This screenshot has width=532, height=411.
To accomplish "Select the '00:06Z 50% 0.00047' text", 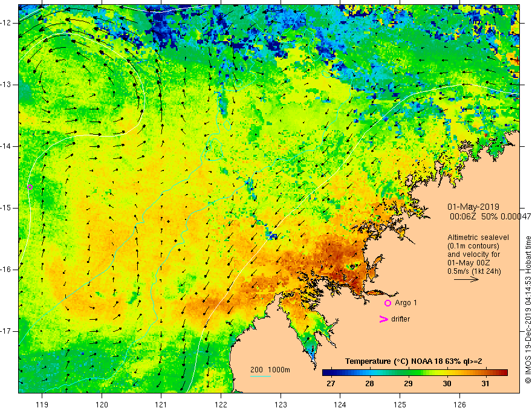I will coord(490,217).
